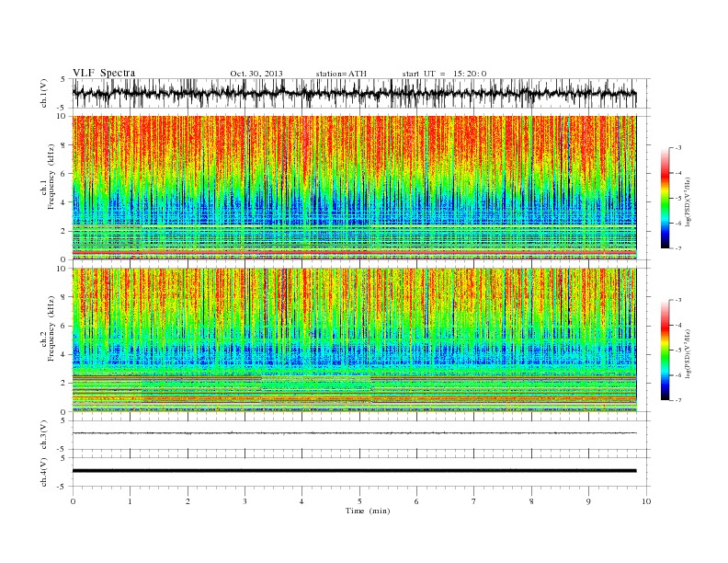
Task: Click the "-5" value on ch.2 colorbar
Action: (x=677, y=350)
